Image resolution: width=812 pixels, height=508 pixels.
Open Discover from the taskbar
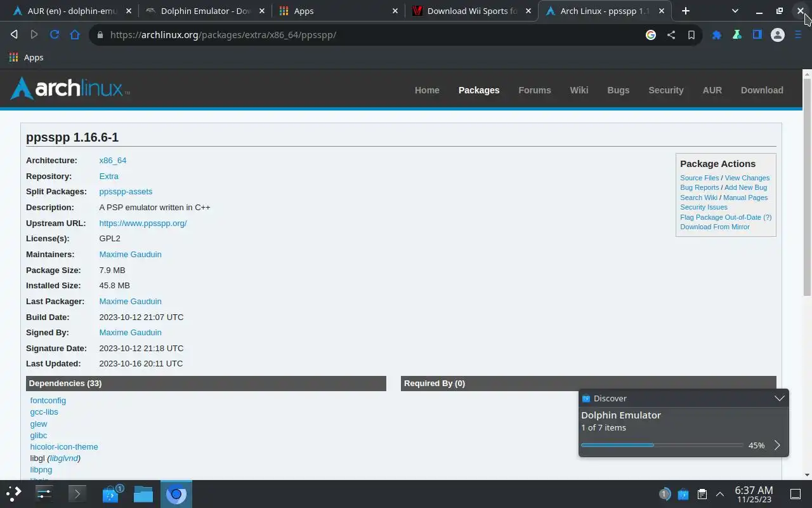coord(110,493)
